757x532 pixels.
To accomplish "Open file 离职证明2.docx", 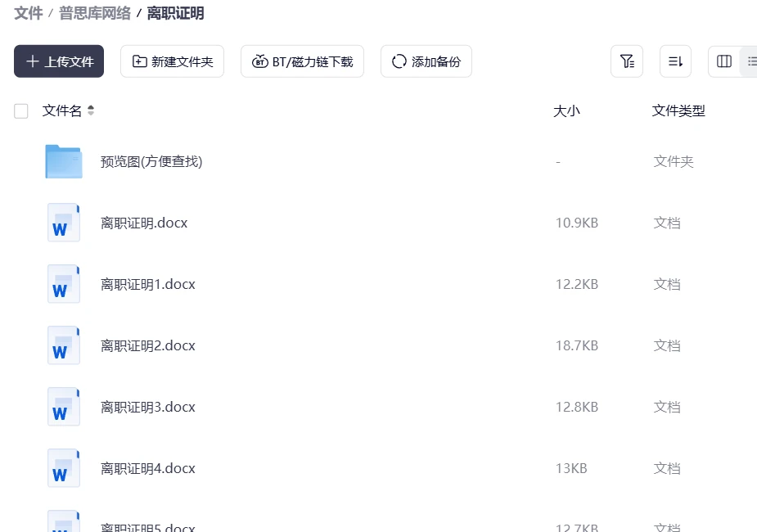I will 148,345.
